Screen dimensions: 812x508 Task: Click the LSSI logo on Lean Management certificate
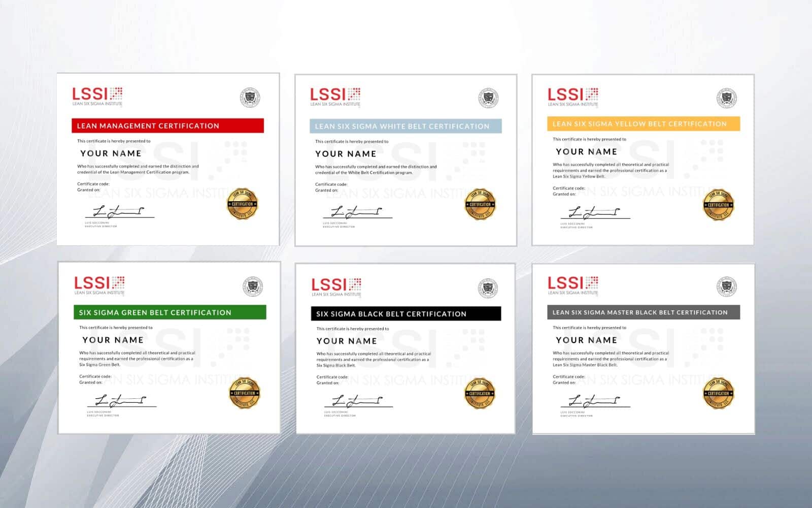coord(97,97)
